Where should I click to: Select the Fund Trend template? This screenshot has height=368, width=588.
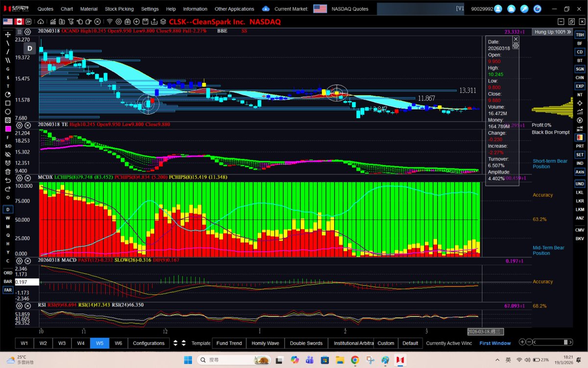[229, 343]
